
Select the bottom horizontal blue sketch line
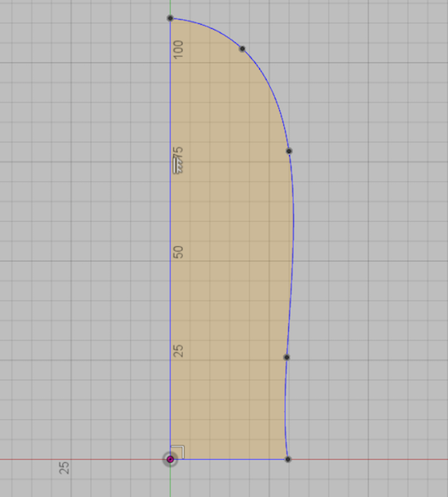click(x=229, y=459)
